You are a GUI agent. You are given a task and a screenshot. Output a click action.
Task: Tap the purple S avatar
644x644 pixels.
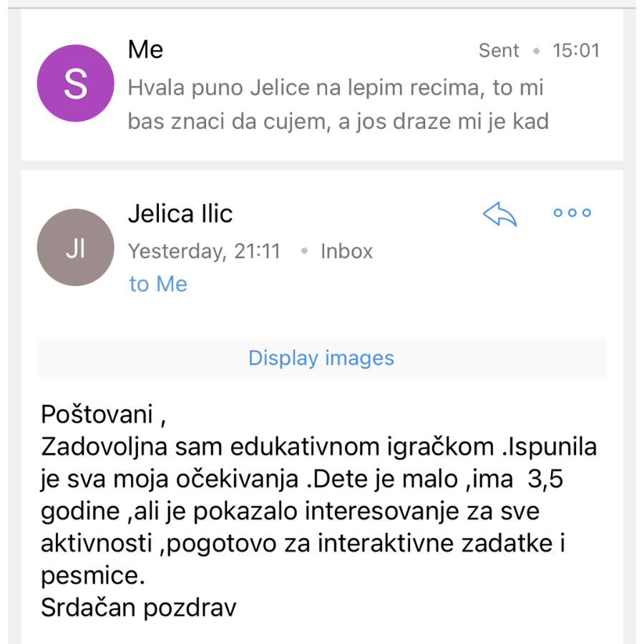tap(76, 83)
